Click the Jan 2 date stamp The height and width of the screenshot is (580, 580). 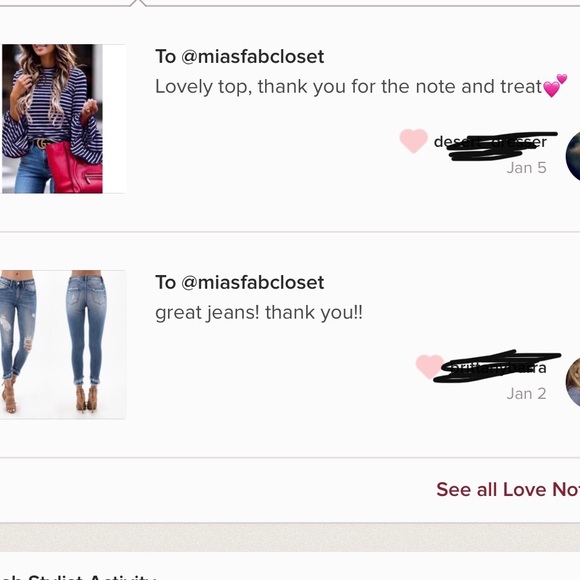526,394
